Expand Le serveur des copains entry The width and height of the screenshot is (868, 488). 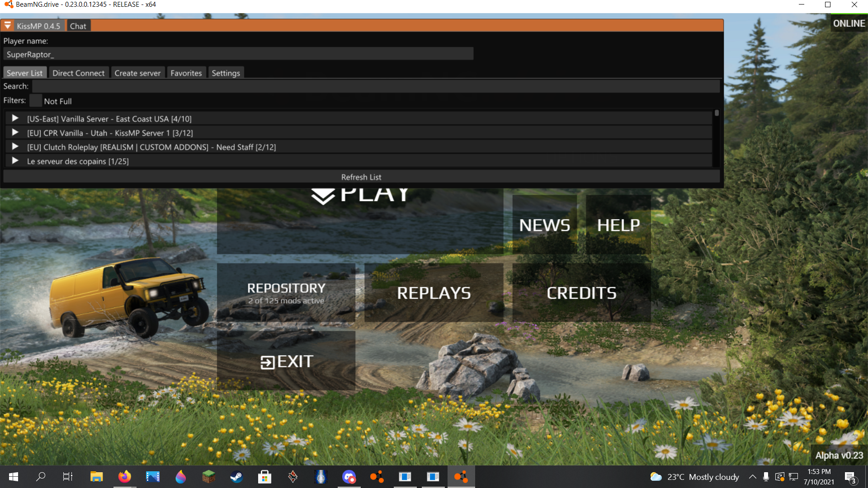[x=15, y=160]
